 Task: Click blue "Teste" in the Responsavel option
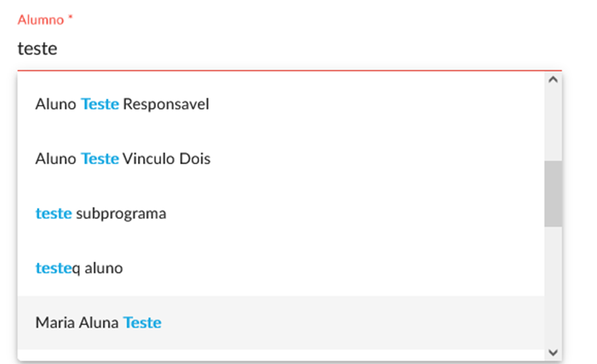[100, 104]
